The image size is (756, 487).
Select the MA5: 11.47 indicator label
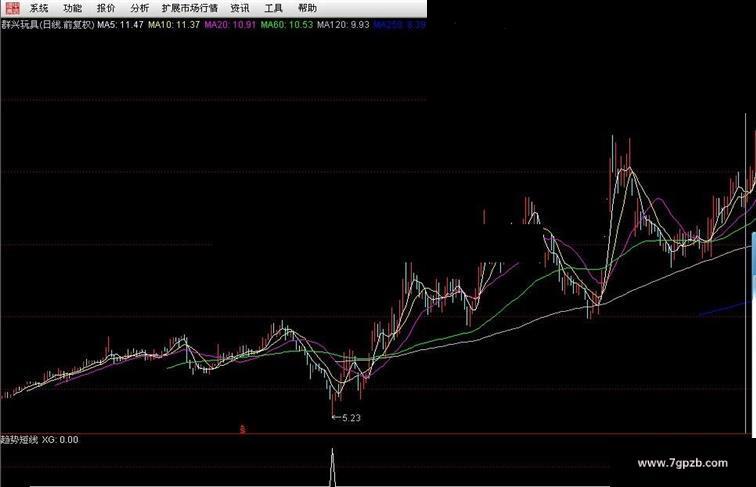click(x=121, y=25)
